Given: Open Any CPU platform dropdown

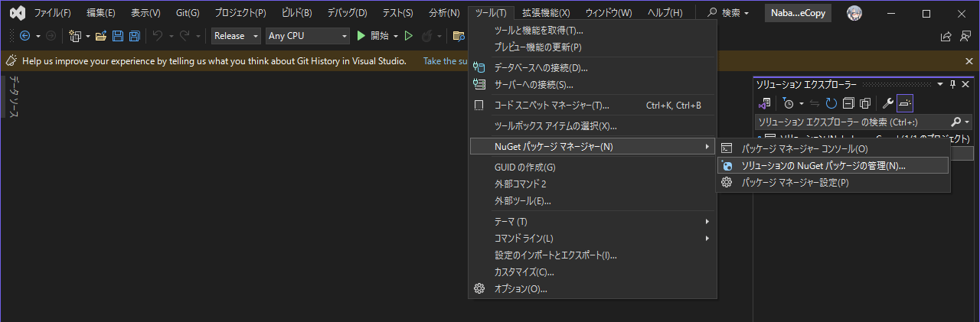Looking at the screenshot, I should (x=308, y=36).
